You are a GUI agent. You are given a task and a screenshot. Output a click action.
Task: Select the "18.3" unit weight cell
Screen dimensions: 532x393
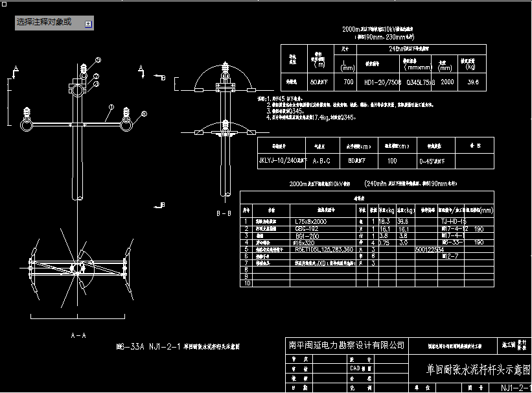(384, 221)
